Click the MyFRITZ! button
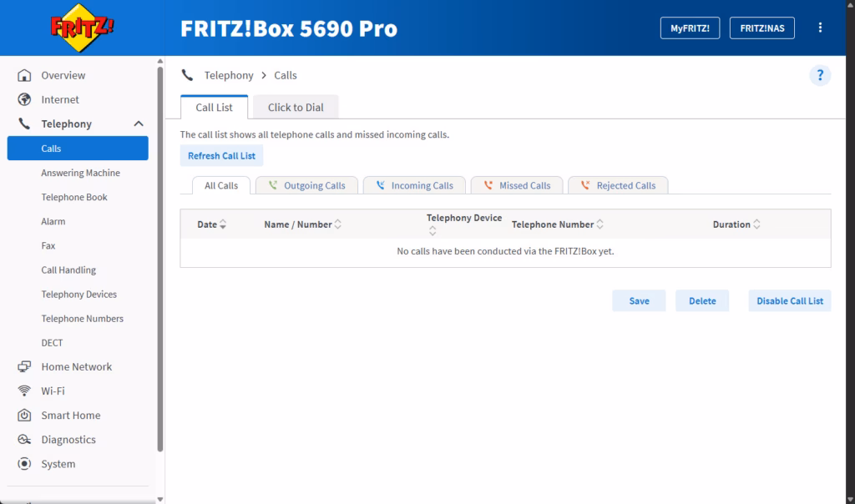The width and height of the screenshot is (855, 504). pyautogui.click(x=690, y=28)
